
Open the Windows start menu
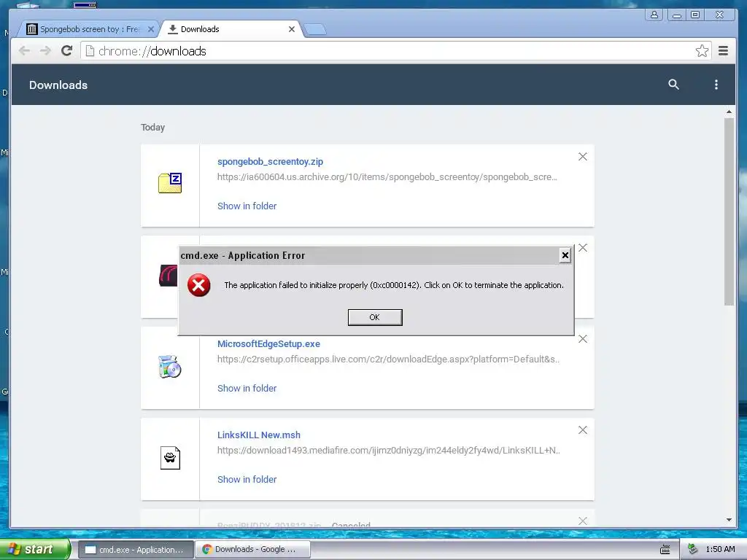tap(34, 549)
